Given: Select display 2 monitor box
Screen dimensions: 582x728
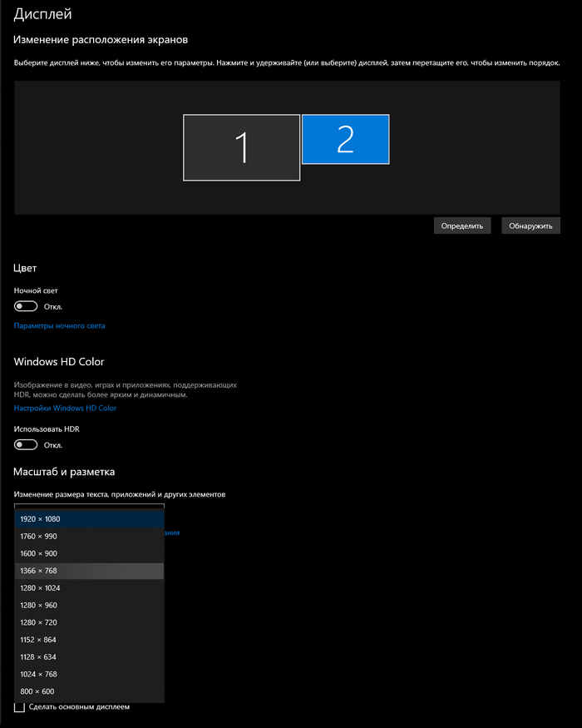Looking at the screenshot, I should [345, 139].
